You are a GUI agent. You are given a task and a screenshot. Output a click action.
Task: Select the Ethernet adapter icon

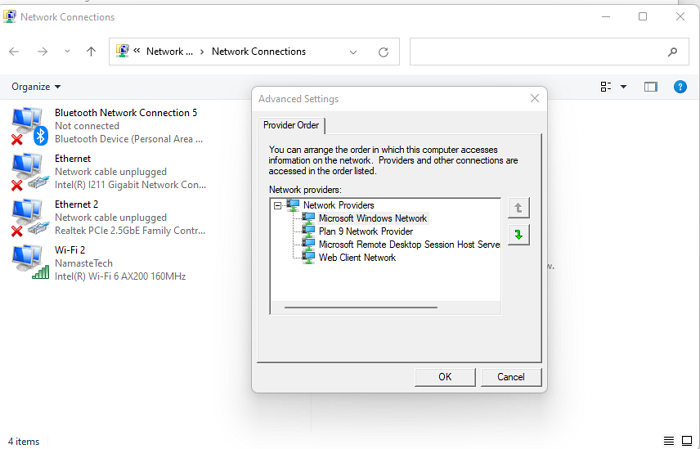click(29, 172)
